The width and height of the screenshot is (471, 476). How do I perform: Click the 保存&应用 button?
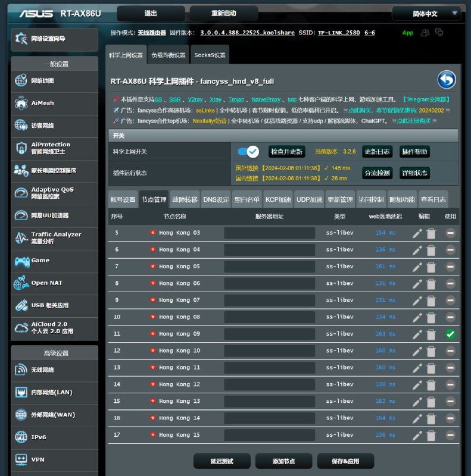[x=345, y=461]
